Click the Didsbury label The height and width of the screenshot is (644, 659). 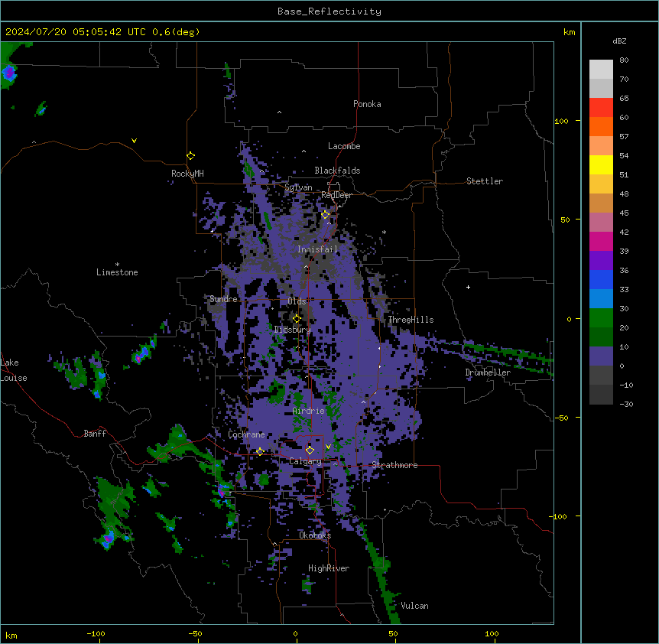point(292,330)
